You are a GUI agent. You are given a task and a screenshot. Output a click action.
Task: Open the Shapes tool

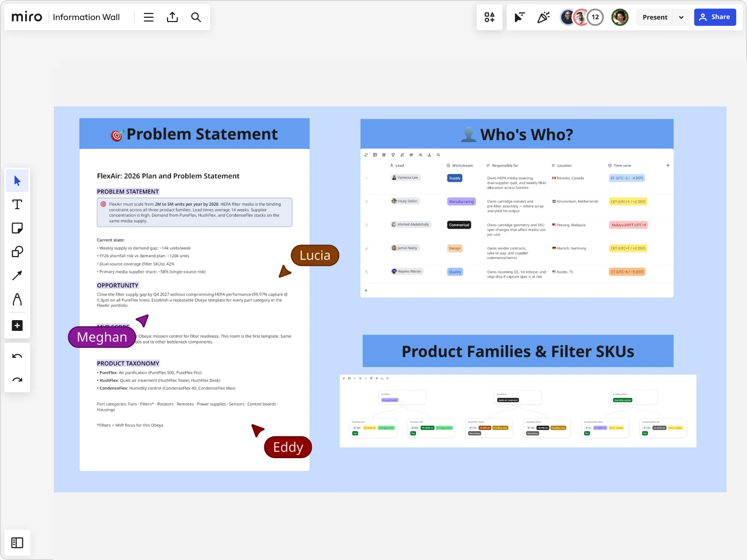click(17, 252)
